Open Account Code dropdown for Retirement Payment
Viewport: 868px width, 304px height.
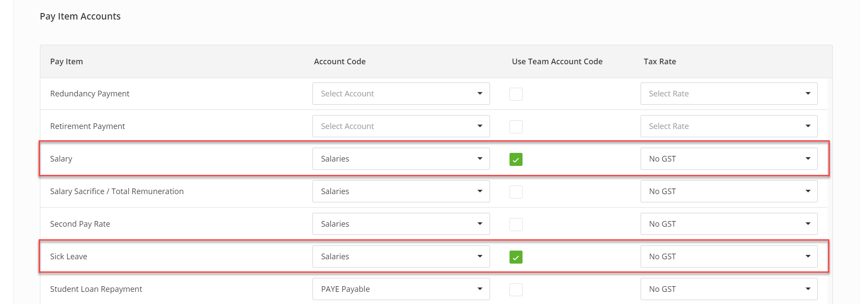click(x=401, y=126)
